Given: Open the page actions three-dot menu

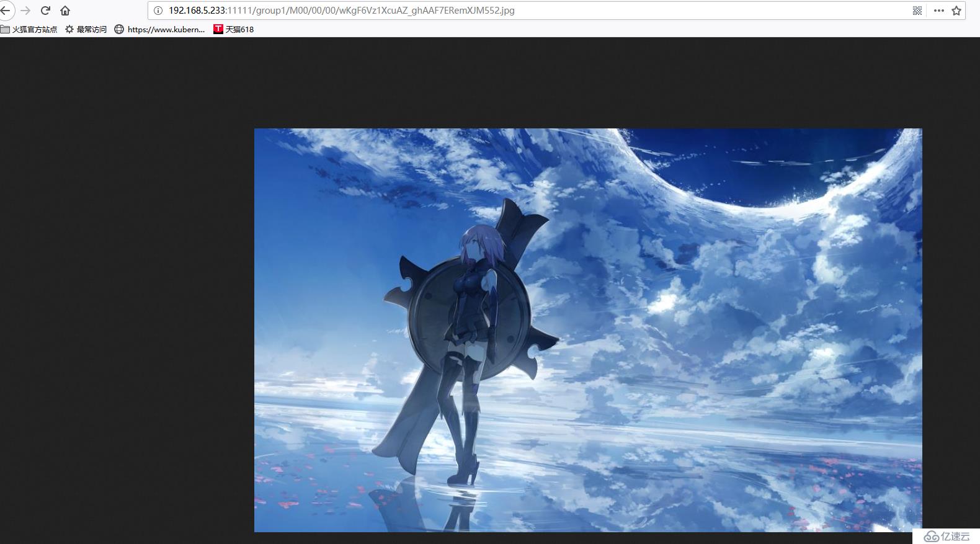Looking at the screenshot, I should (938, 11).
